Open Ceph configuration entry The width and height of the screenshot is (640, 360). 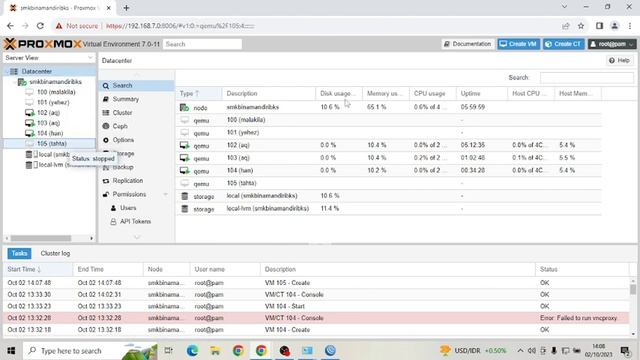[120, 126]
